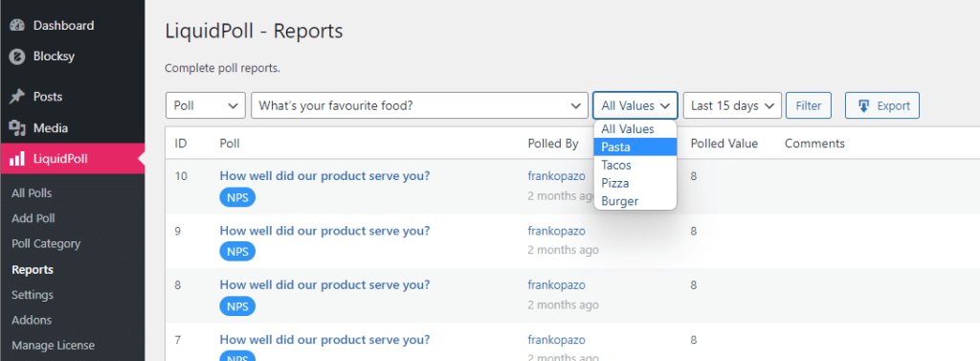
Task: Open Manage License submenu
Action: pos(54,345)
